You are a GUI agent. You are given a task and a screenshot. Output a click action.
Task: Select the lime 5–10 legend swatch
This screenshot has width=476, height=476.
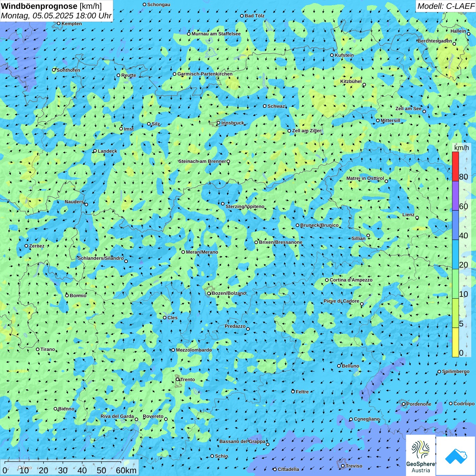click(455, 313)
